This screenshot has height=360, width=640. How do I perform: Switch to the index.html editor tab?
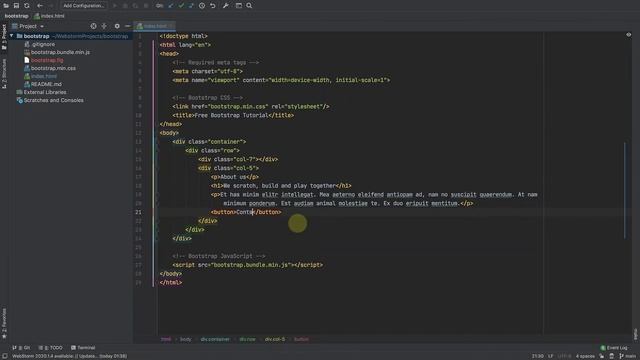[x=155, y=26]
